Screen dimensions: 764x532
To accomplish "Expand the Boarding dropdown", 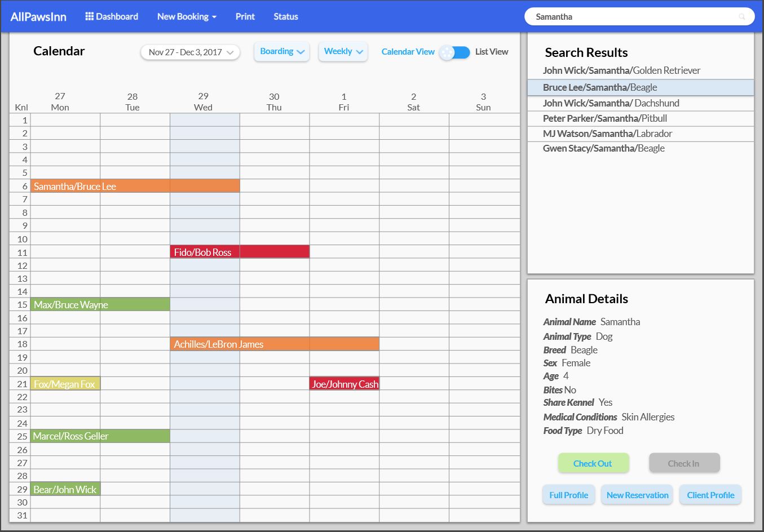I will (282, 51).
